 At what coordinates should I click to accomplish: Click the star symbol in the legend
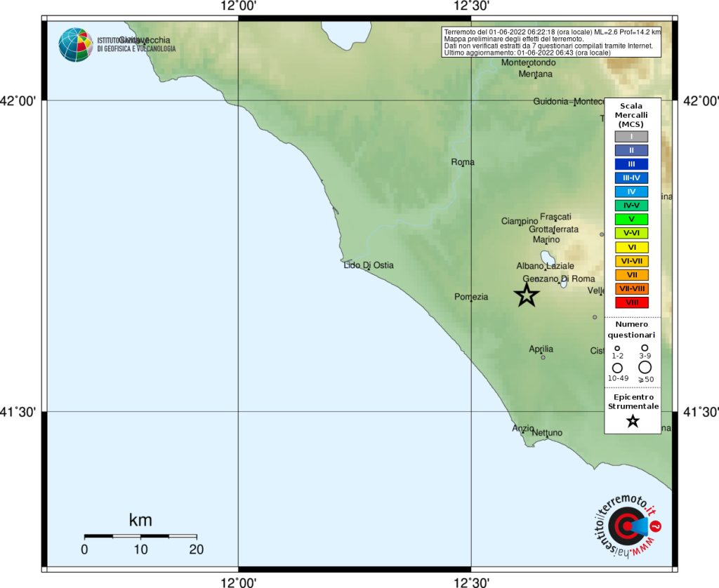(632, 421)
